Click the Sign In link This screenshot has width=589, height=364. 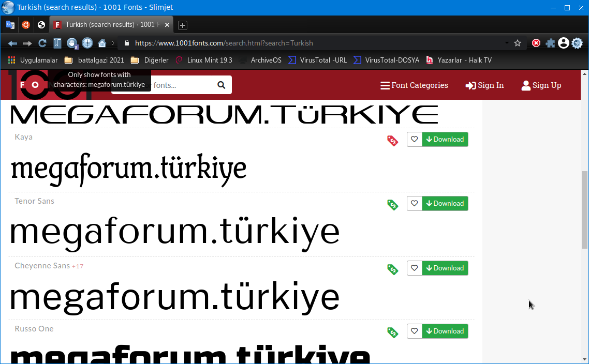(x=484, y=85)
